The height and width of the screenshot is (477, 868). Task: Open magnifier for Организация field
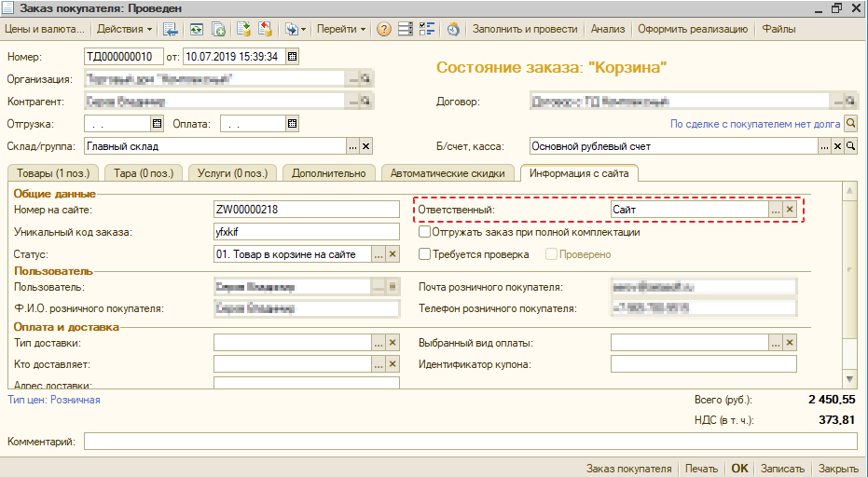365,79
